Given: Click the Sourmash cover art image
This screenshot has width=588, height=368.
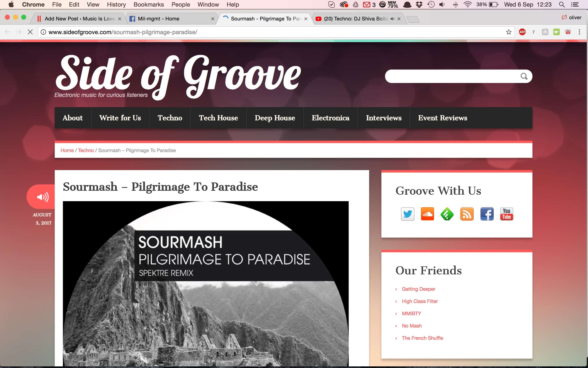Looking at the screenshot, I should 206,284.
